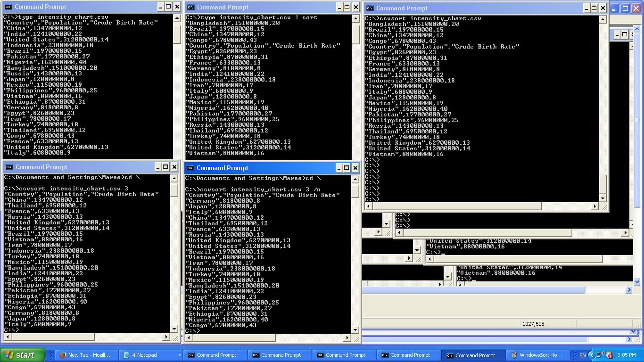Click the right scroll arrow at the bottom of the 'csvsort 3' window
Screen dimensions: 644x362
point(166,337)
